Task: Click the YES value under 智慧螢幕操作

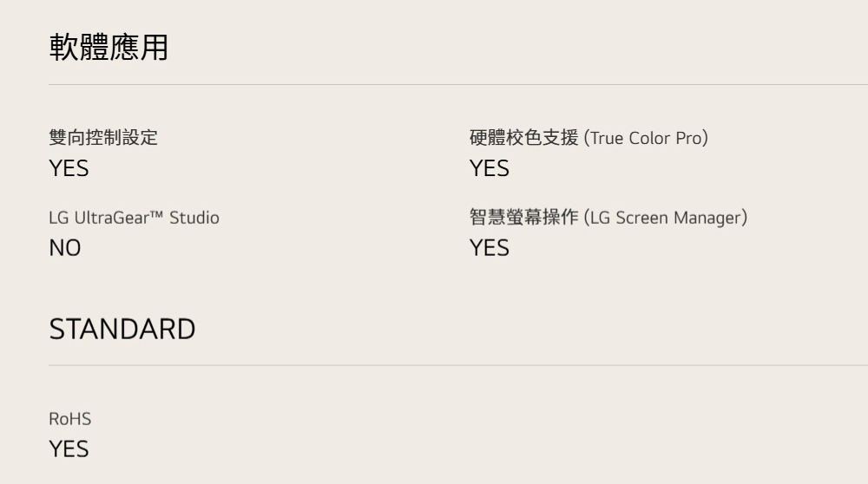Action: coord(490,249)
